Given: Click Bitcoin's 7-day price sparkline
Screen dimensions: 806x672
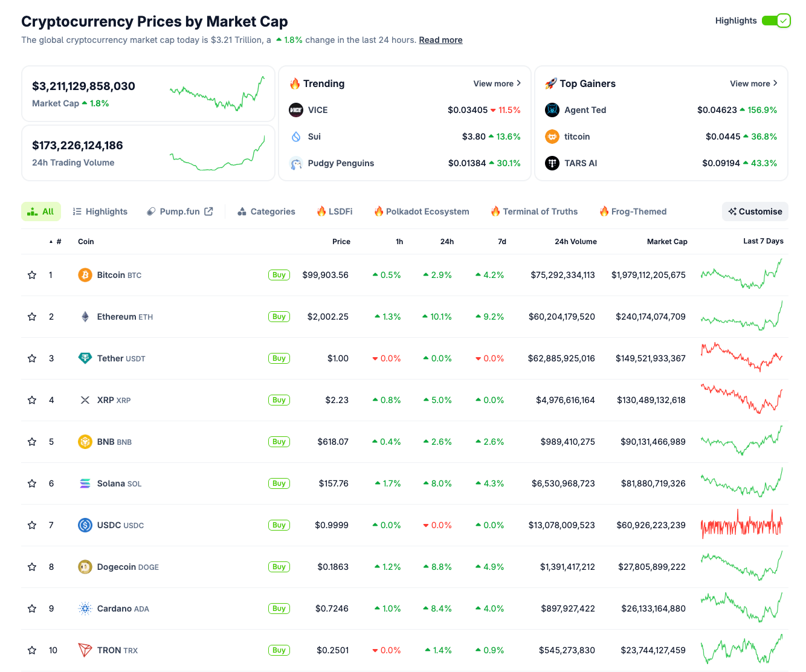Looking at the screenshot, I should click(x=742, y=274).
